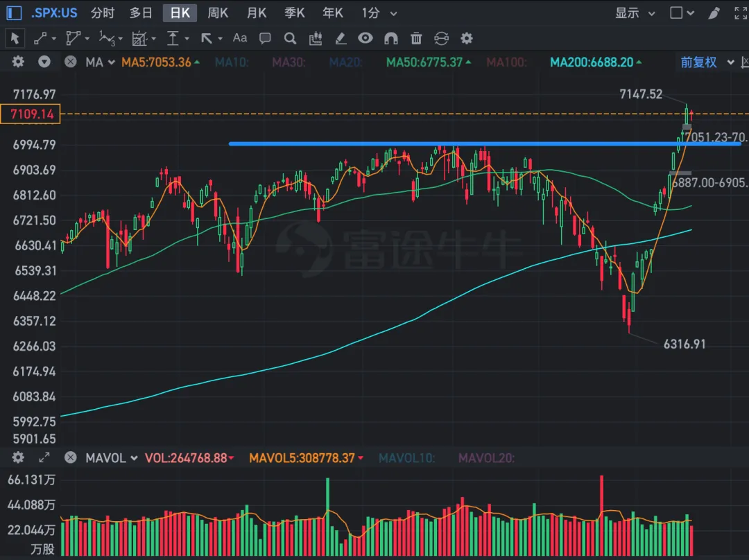
Task: Select the eraser pencil tool
Action: pyautogui.click(x=341, y=38)
